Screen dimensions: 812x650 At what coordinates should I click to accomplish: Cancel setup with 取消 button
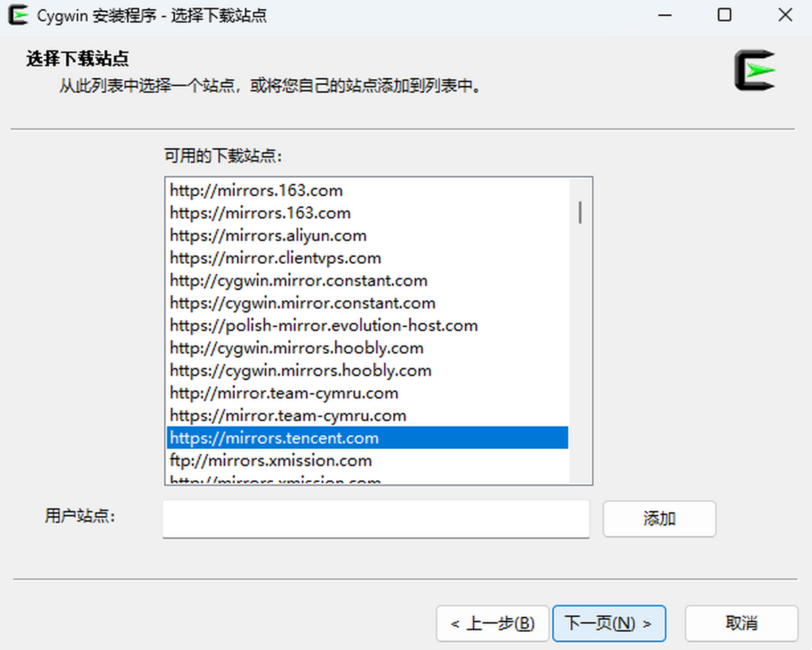point(742,623)
